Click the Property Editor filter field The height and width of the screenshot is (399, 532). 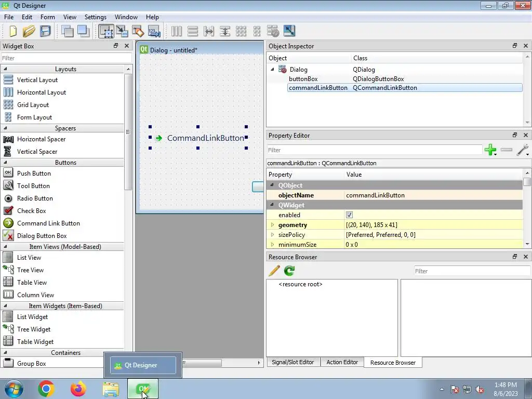(375, 150)
